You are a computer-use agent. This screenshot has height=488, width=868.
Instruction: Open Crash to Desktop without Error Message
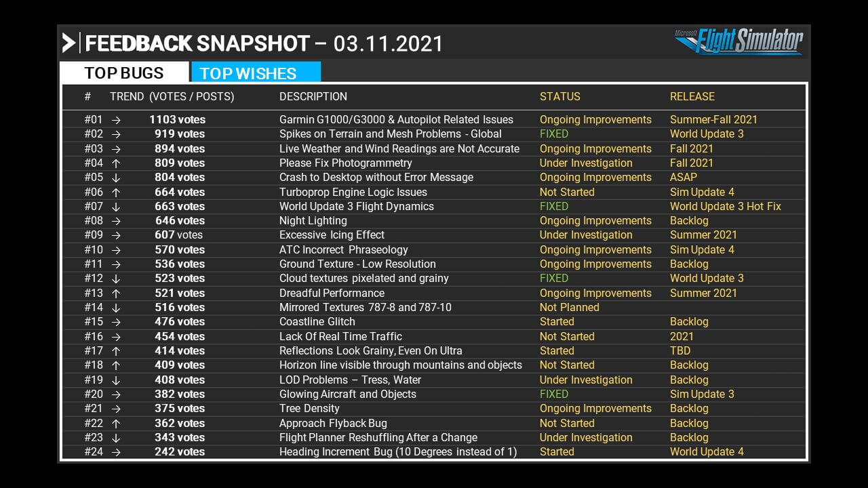pyautogui.click(x=376, y=178)
